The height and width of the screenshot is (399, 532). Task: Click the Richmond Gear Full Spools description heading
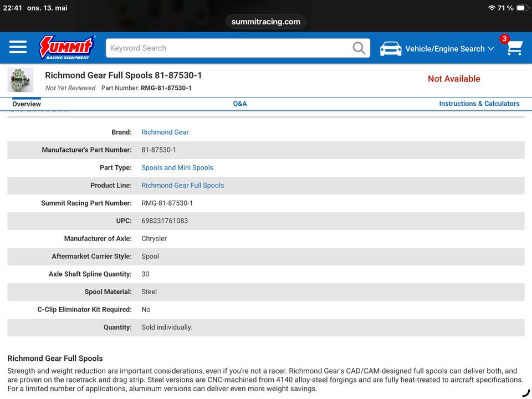(x=55, y=359)
